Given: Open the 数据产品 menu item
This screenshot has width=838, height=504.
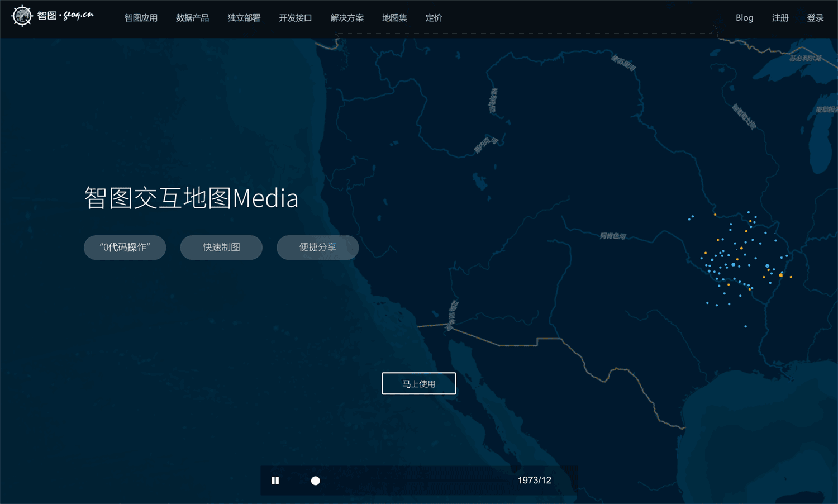Looking at the screenshot, I should 192,18.
